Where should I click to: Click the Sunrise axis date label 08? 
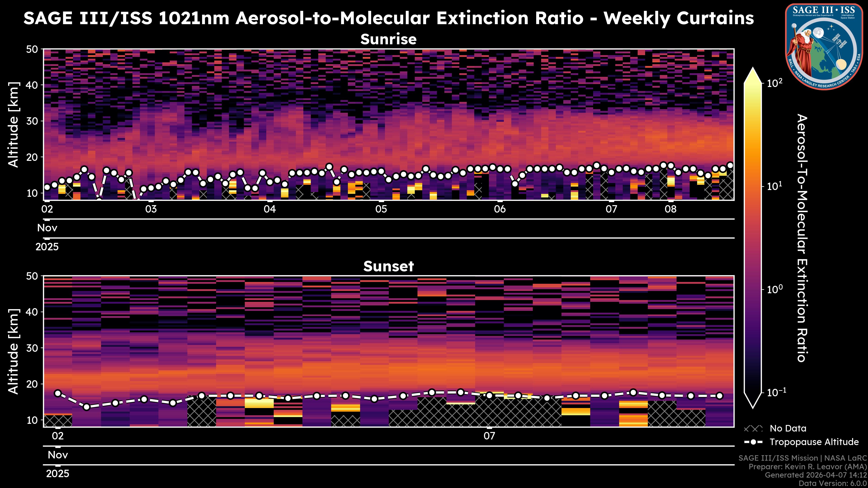pyautogui.click(x=670, y=209)
